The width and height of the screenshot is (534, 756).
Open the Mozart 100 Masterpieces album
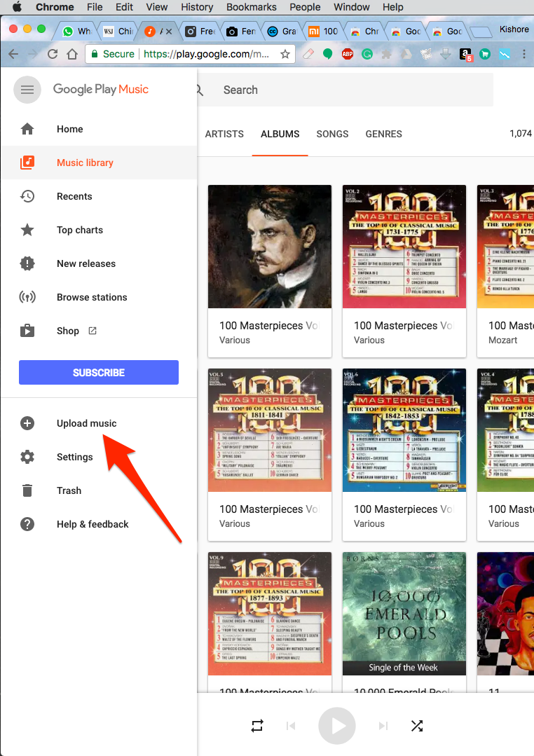click(505, 271)
